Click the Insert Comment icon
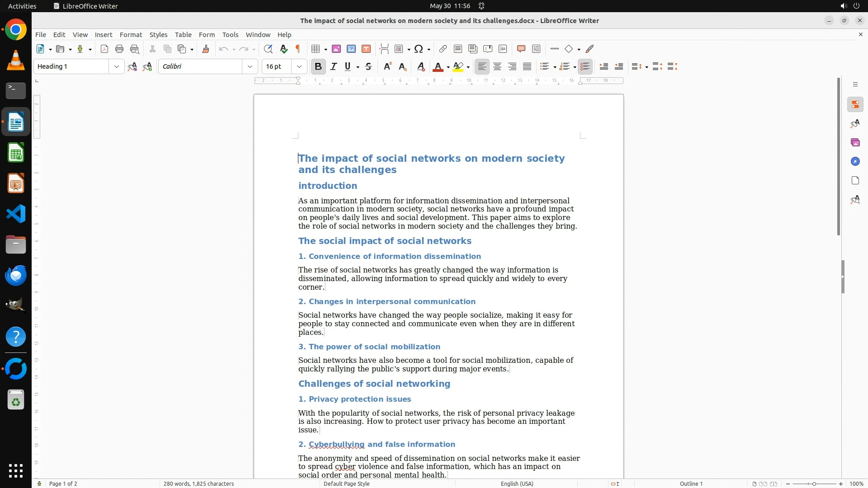 (x=521, y=49)
